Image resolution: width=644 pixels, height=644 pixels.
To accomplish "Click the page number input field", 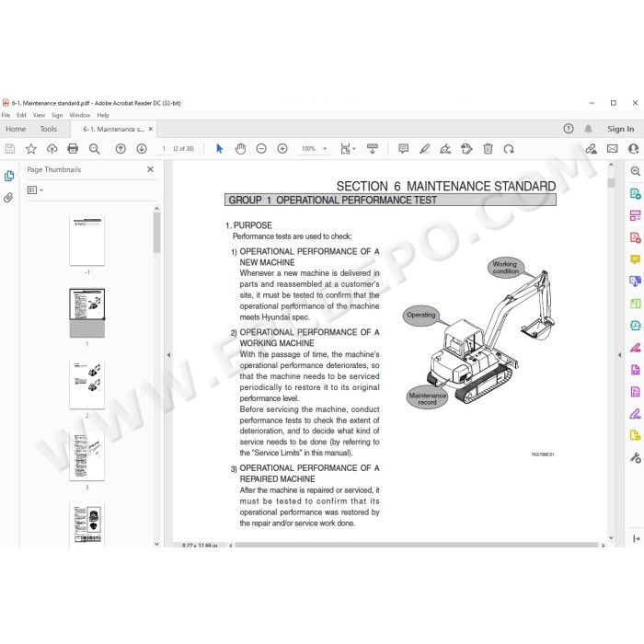I will [x=164, y=149].
